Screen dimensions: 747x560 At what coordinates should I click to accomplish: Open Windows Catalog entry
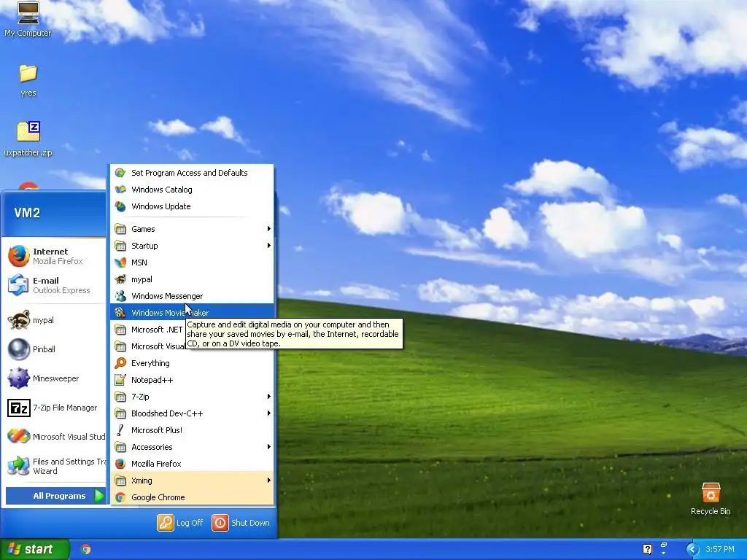[192, 190]
